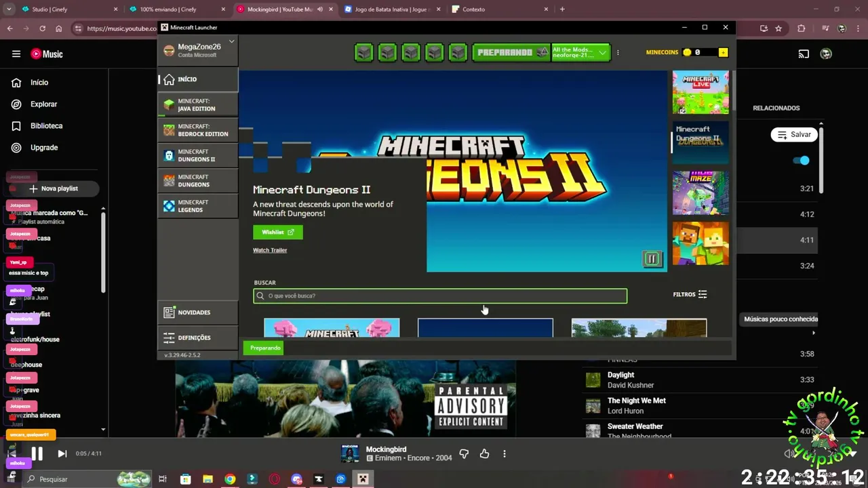This screenshot has width=868, height=488.
Task: Open the three-dot menu beside instance selector
Action: pos(617,52)
